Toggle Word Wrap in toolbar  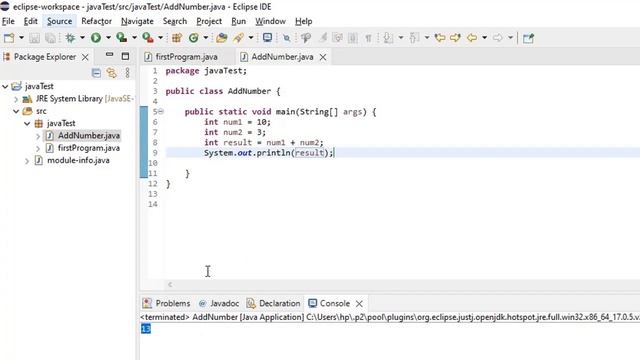coord(338,38)
